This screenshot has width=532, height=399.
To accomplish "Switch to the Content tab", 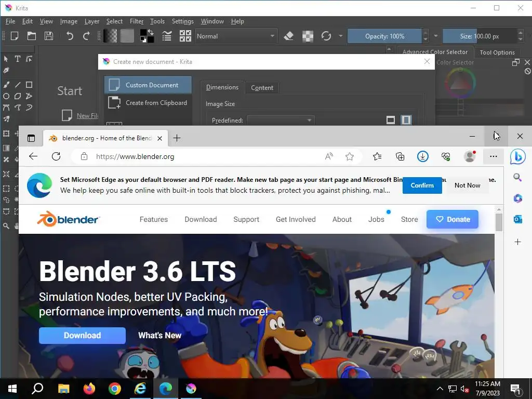I will tap(262, 87).
